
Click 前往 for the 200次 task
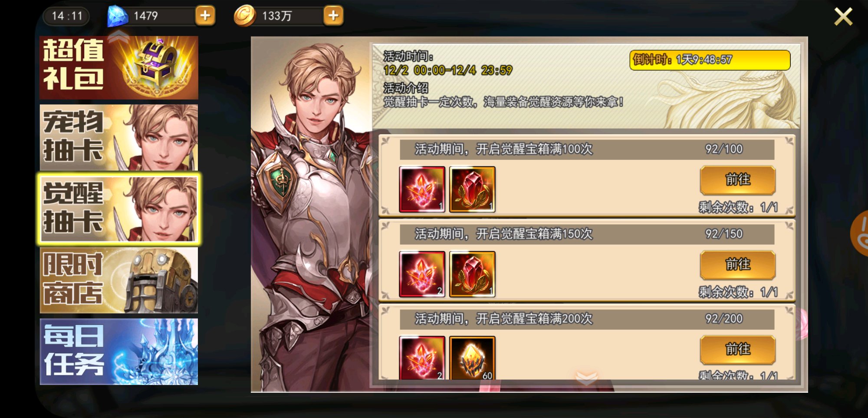tap(738, 349)
